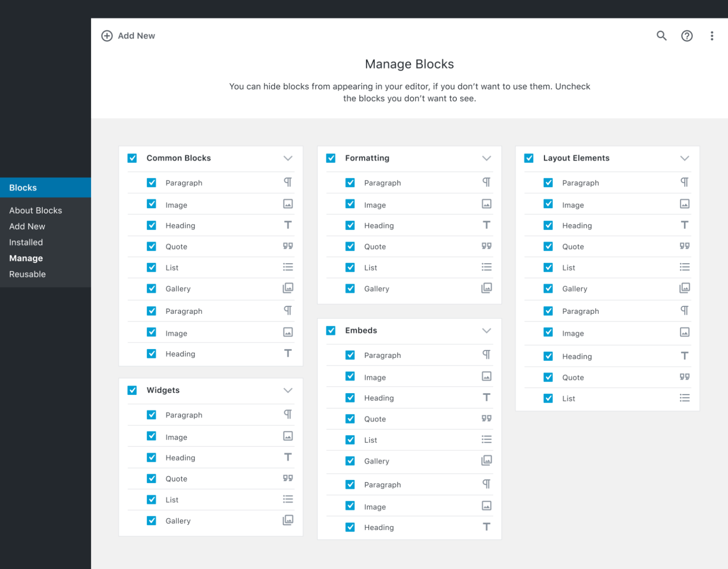Viewport: 728px width, 569px height.
Task: Click the image icon beside Image in Formatting
Action: [486, 204]
